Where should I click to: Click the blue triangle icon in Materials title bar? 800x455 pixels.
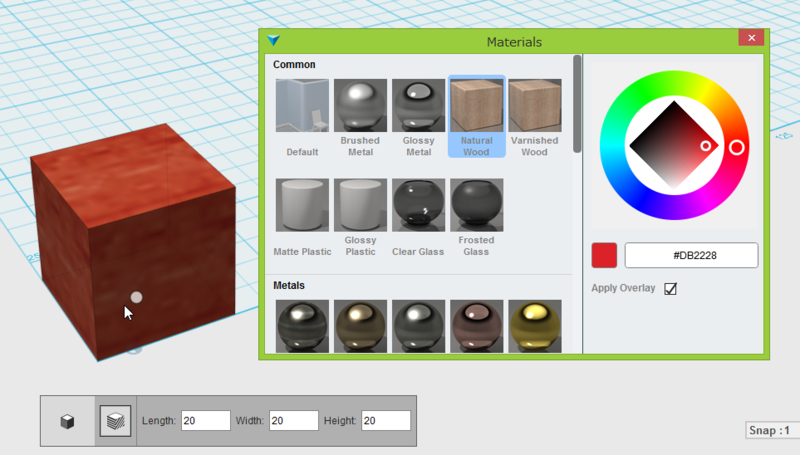pyautogui.click(x=273, y=40)
